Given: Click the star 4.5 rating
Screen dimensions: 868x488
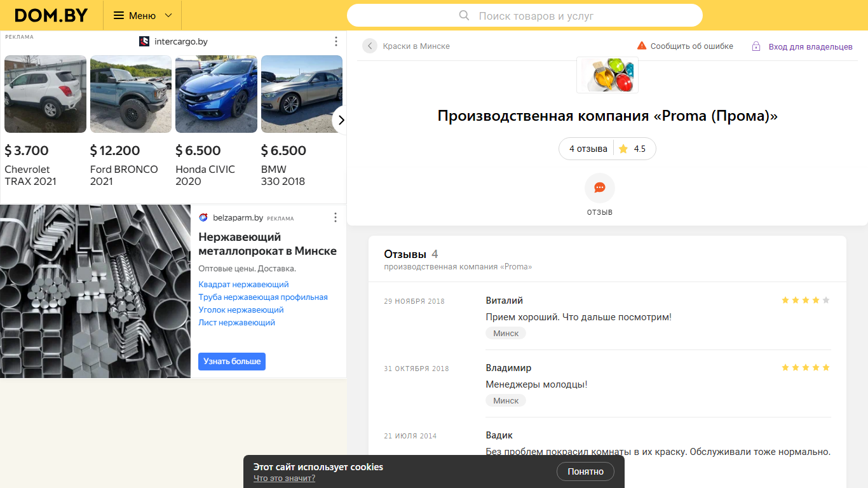Looking at the screenshot, I should (x=632, y=149).
